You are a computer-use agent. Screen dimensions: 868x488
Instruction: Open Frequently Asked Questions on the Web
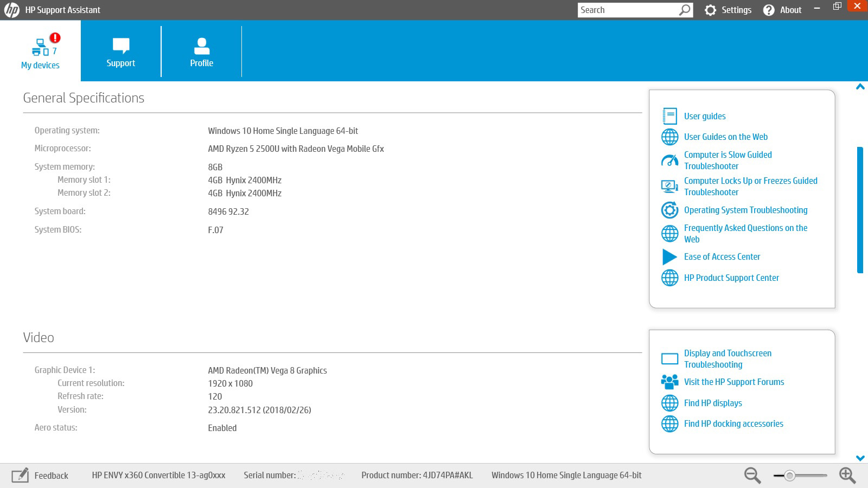coord(745,234)
